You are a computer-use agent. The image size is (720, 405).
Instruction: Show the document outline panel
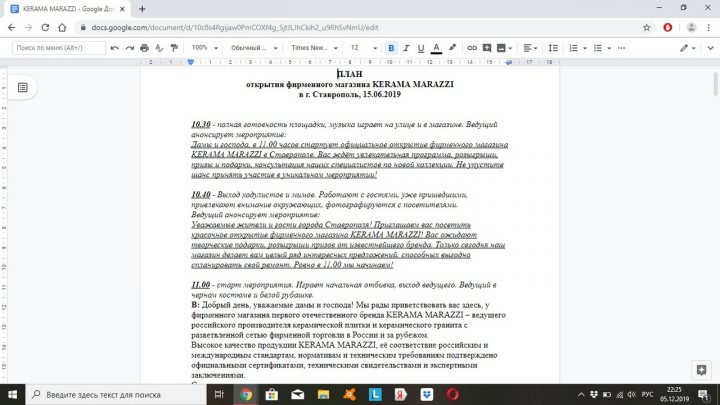[22, 87]
